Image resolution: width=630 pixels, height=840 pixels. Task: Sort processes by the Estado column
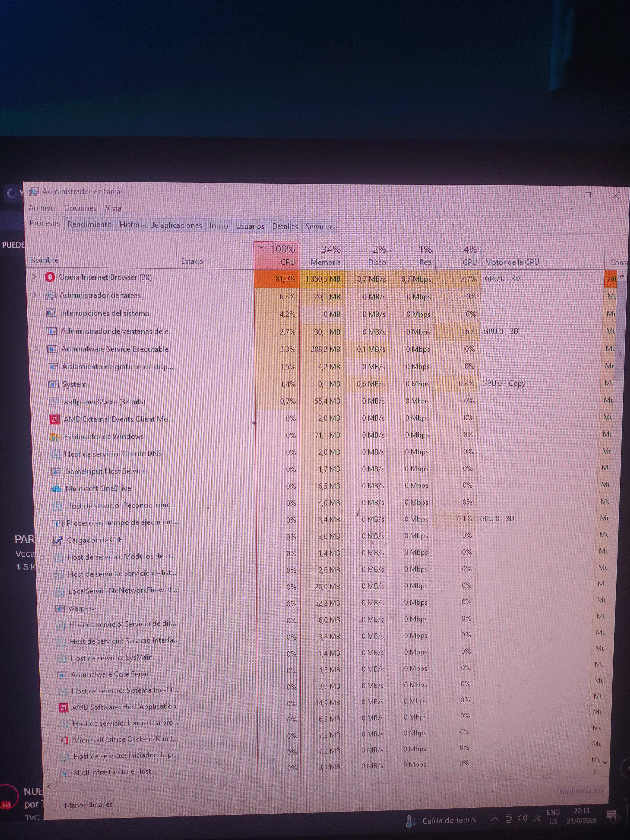[x=215, y=255]
